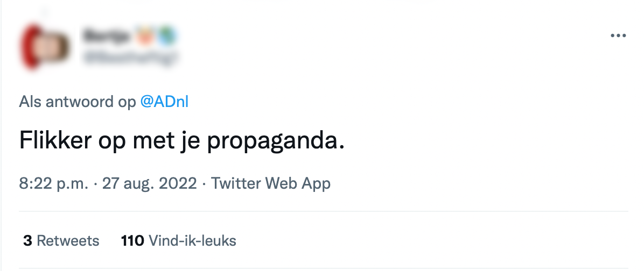The width and height of the screenshot is (644, 271).
Task: Open the 8:22 p.m. timestamp link
Action: pos(53,183)
